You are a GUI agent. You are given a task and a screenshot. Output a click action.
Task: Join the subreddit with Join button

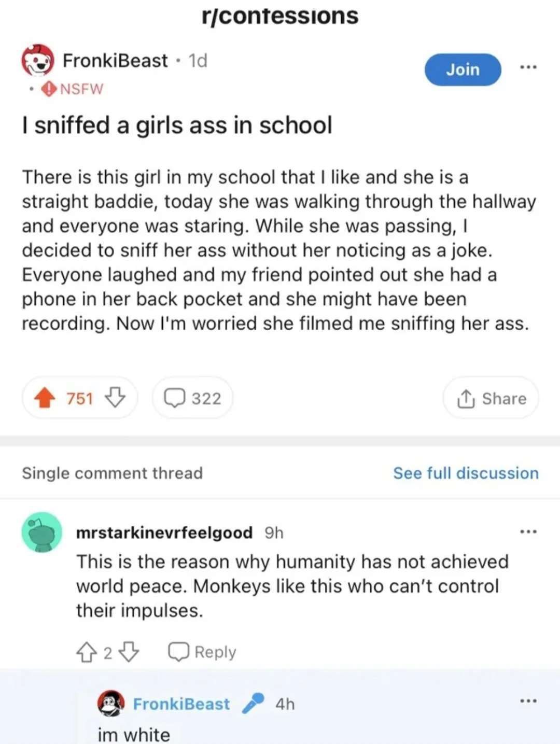coord(463,69)
